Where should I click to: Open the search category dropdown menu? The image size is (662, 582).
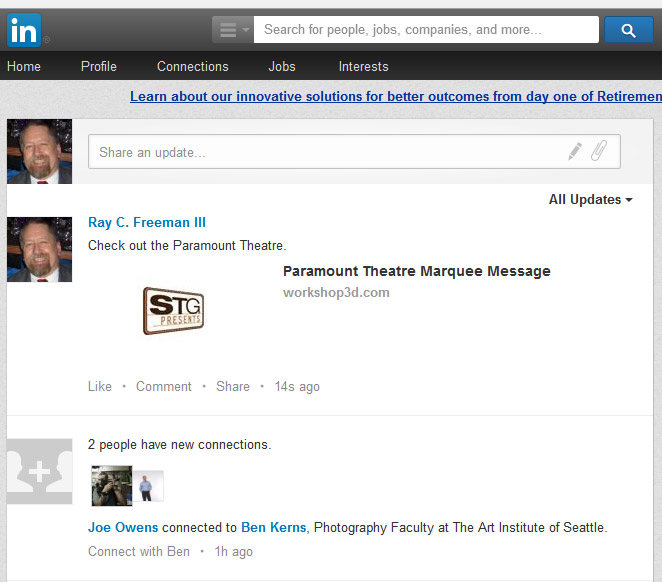point(233,30)
